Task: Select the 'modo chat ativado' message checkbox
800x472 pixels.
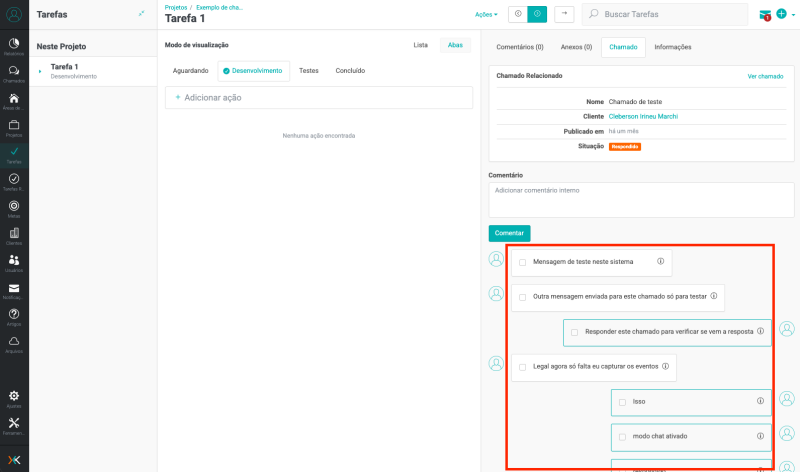Action: [x=622, y=437]
